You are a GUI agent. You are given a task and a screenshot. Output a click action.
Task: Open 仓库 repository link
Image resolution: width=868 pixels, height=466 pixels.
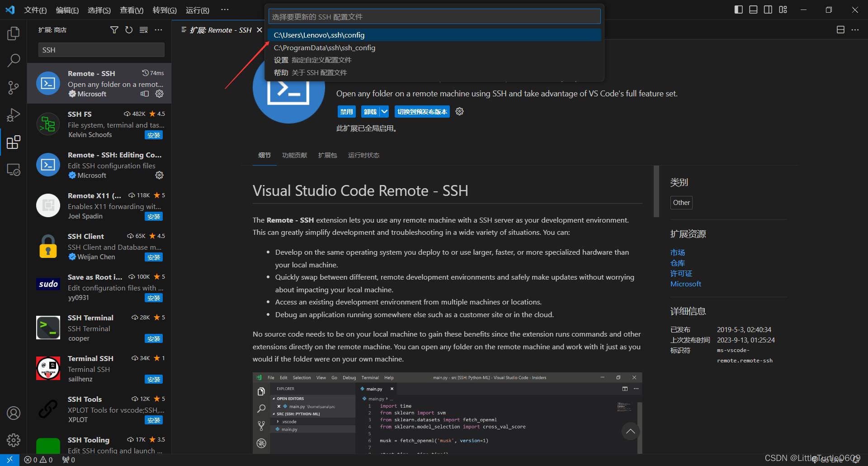tap(678, 263)
